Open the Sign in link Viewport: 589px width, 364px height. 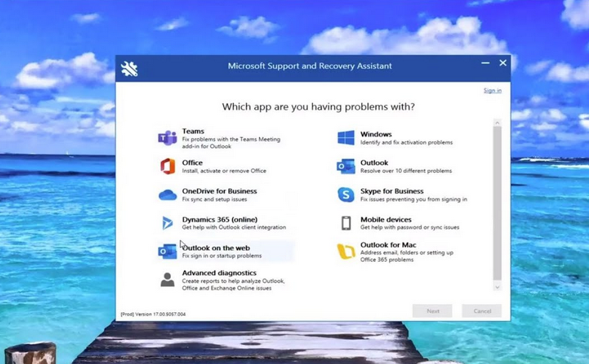pos(492,90)
